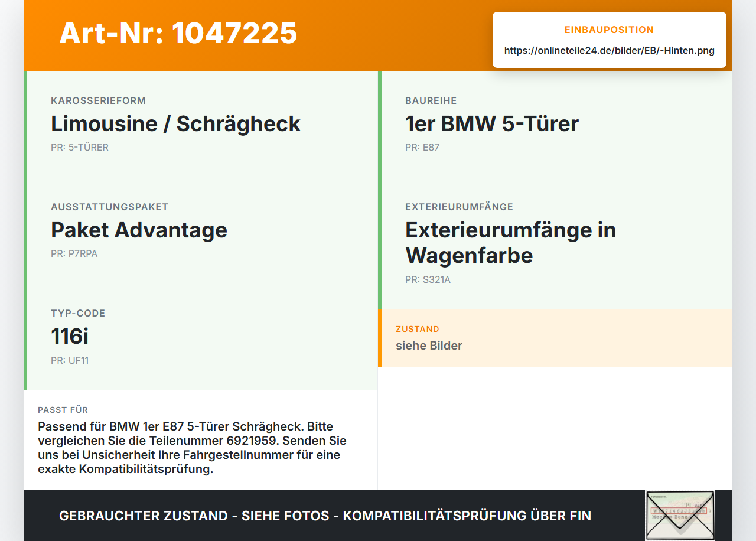Screen dimensions: 756x541
Task: Select the 1er BMW 5-Türer value
Action: coord(491,124)
